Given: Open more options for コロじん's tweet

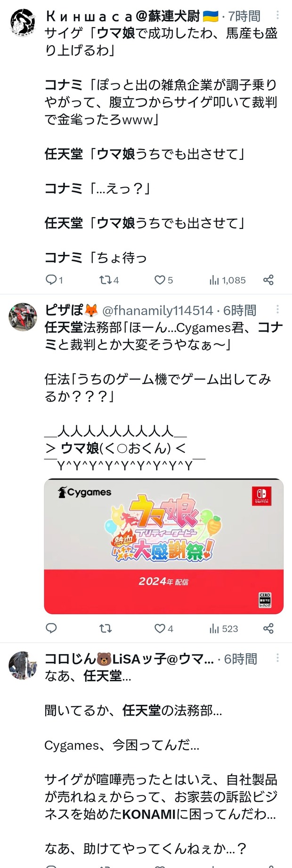Looking at the screenshot, I should 277,658.
